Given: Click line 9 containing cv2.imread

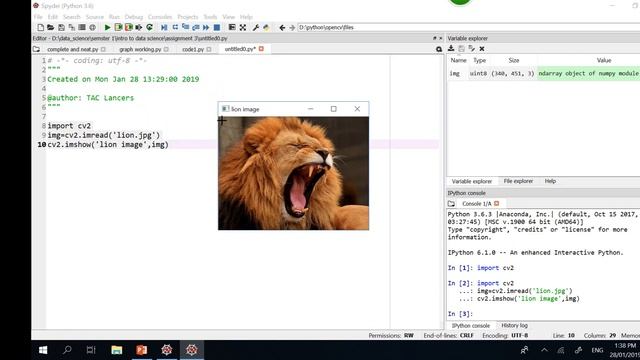Looking at the screenshot, I should (x=104, y=135).
